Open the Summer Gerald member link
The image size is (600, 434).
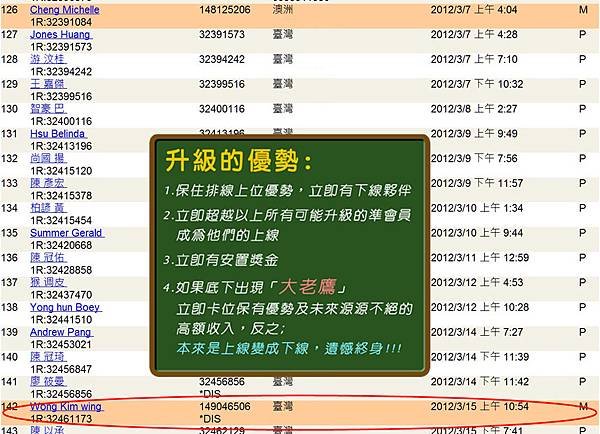click(67, 233)
